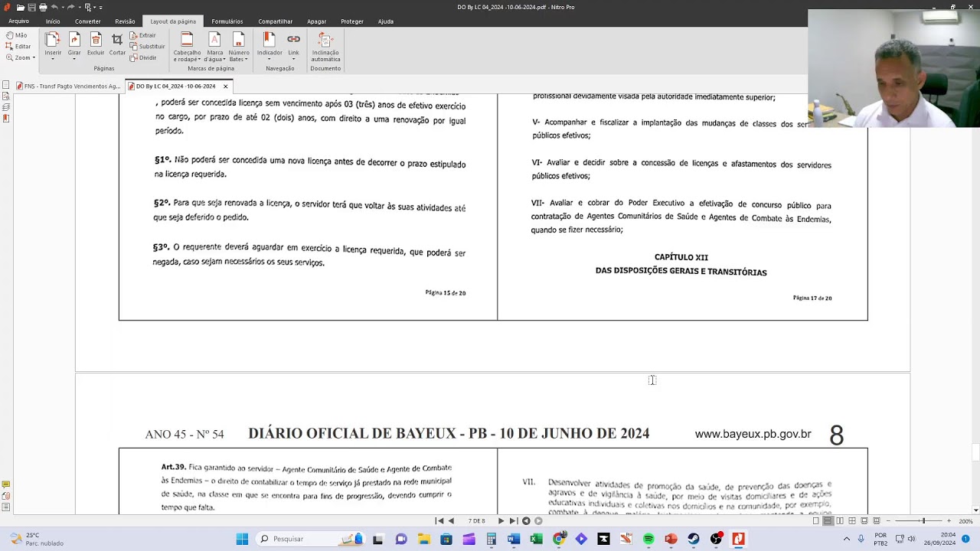
Task: Click the zoom in plus button
Action: click(x=949, y=521)
